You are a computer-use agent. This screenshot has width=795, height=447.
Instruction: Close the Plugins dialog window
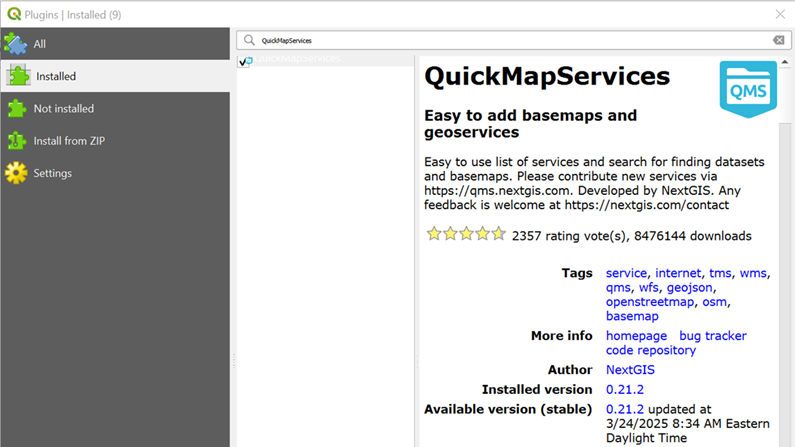[x=780, y=14]
